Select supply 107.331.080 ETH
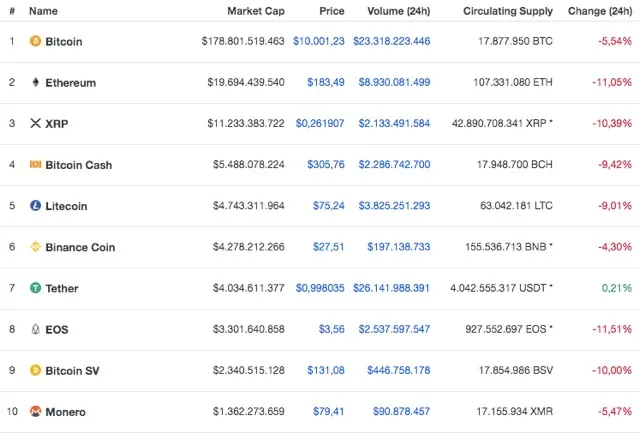The width and height of the screenshot is (640, 434). [x=513, y=82]
